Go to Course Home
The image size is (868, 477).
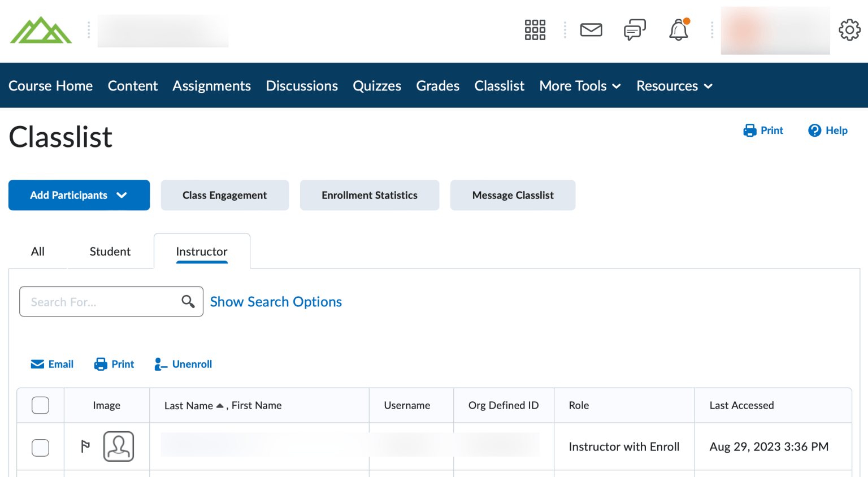tap(51, 86)
